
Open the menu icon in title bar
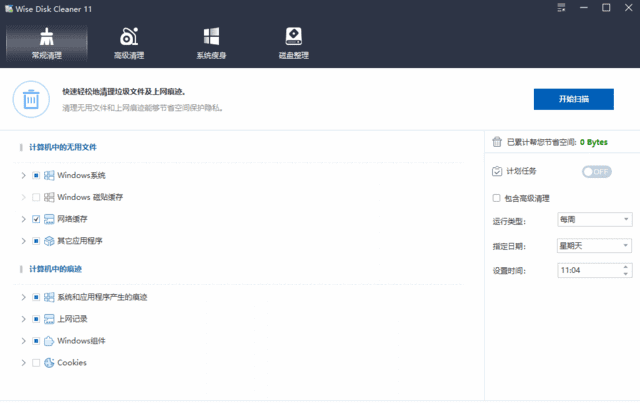tap(561, 8)
